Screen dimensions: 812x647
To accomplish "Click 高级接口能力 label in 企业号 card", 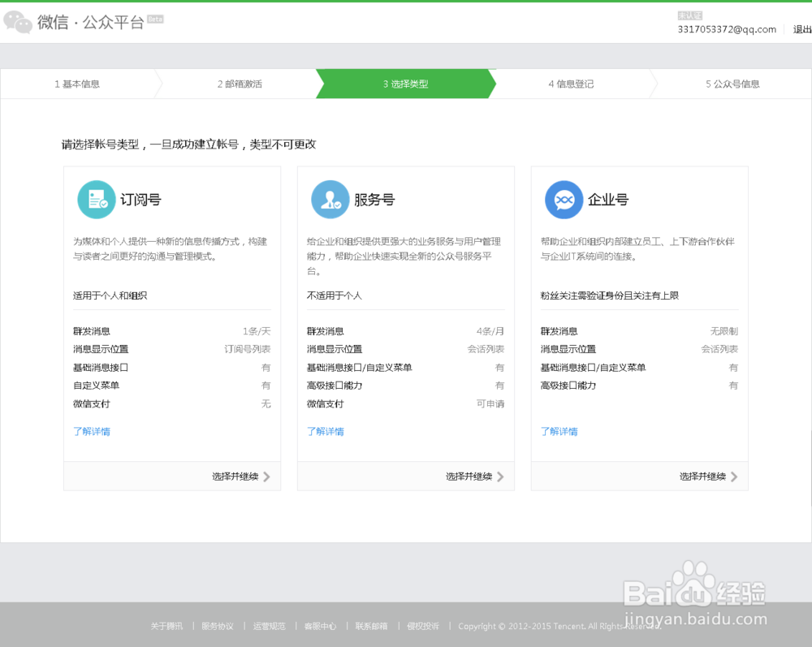I will pyautogui.click(x=568, y=386).
